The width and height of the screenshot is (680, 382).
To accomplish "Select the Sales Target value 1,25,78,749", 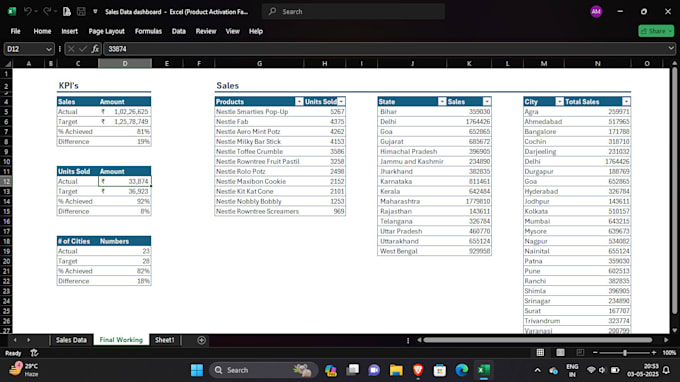I will coord(125,122).
